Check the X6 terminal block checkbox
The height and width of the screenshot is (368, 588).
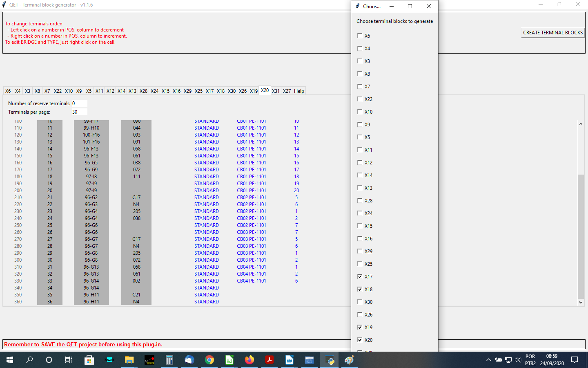pyautogui.click(x=360, y=36)
